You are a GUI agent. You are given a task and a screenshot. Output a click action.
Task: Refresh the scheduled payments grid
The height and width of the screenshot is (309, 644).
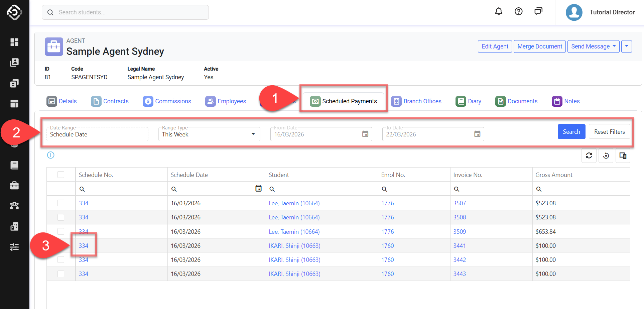click(x=589, y=156)
